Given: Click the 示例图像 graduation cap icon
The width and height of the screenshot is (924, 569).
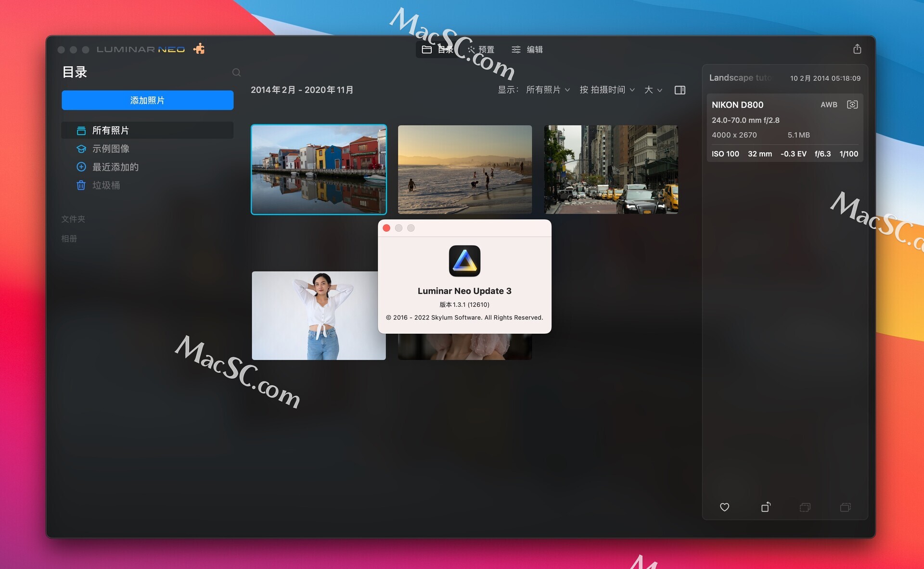Looking at the screenshot, I should tap(81, 149).
